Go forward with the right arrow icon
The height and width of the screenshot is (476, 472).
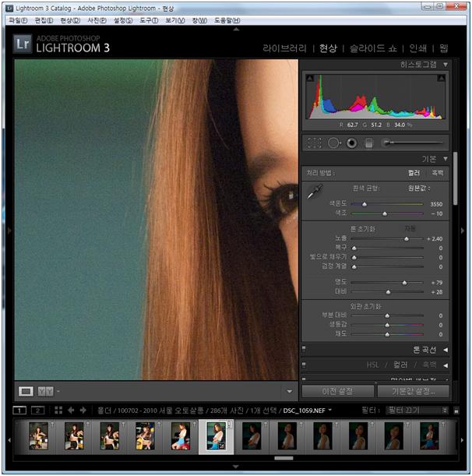coord(83,411)
